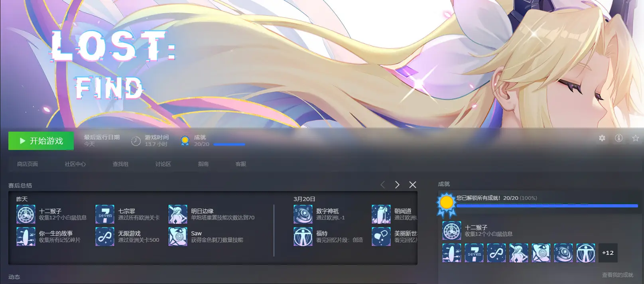Screen dimensions: 644x284
Task: Click the 赛后总结 section heading
Action: click(20, 185)
